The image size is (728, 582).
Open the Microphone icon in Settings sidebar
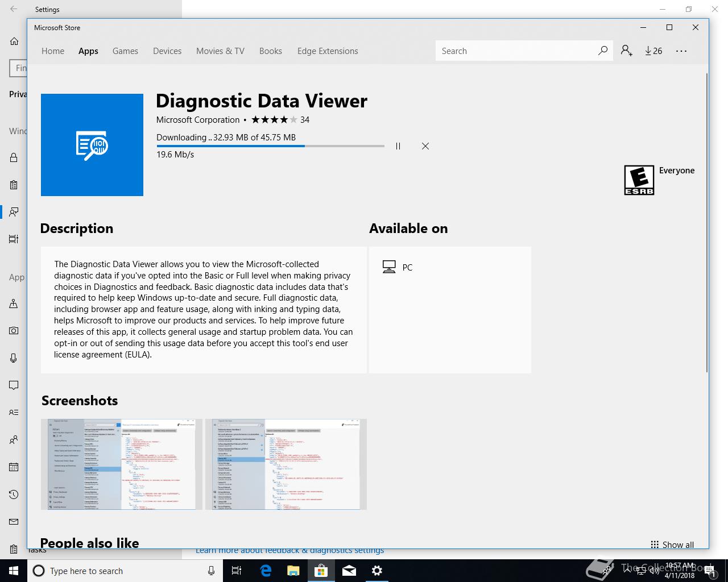point(14,358)
